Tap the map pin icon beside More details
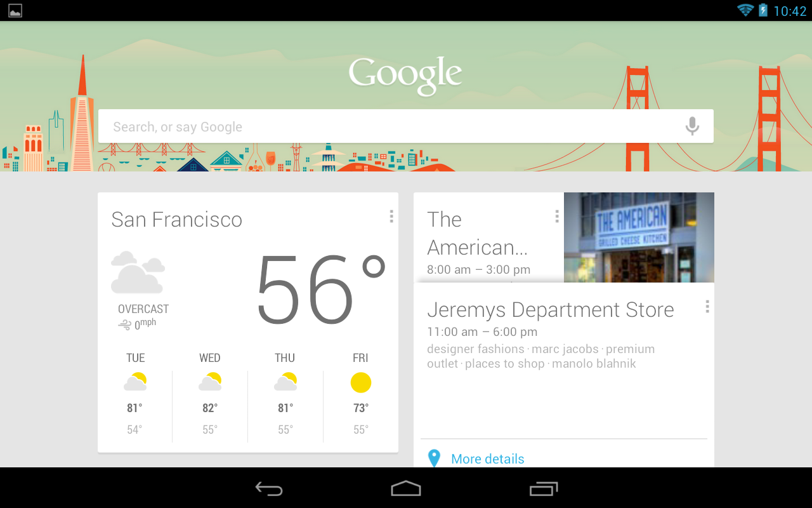 (434, 458)
